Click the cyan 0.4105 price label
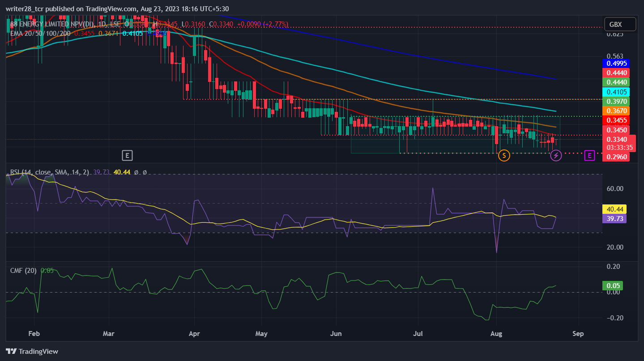Image resolution: width=644 pixels, height=361 pixels. pyautogui.click(x=616, y=92)
